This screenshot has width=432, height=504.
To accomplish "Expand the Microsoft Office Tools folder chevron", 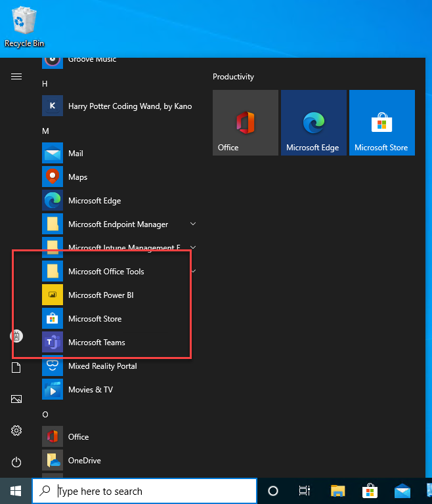I will (194, 271).
